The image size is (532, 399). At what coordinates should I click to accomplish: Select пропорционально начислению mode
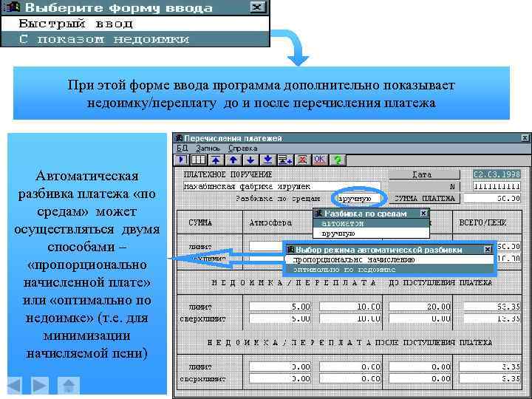coord(389,259)
